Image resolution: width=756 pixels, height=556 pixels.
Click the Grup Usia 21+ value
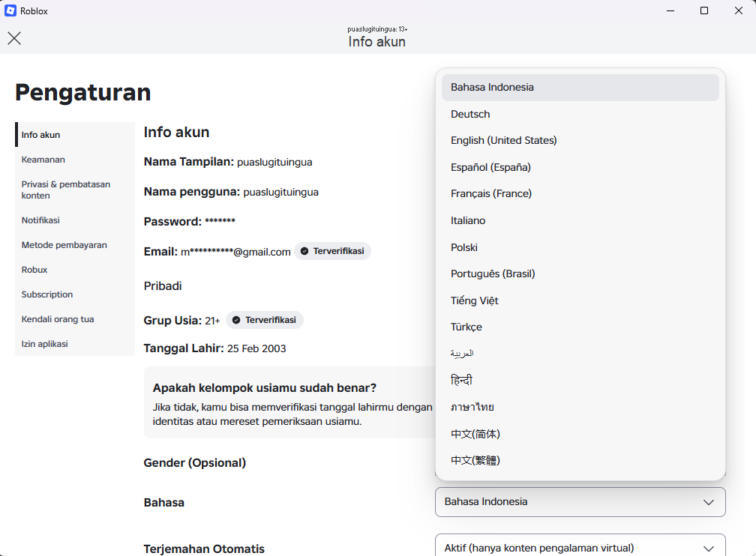212,321
